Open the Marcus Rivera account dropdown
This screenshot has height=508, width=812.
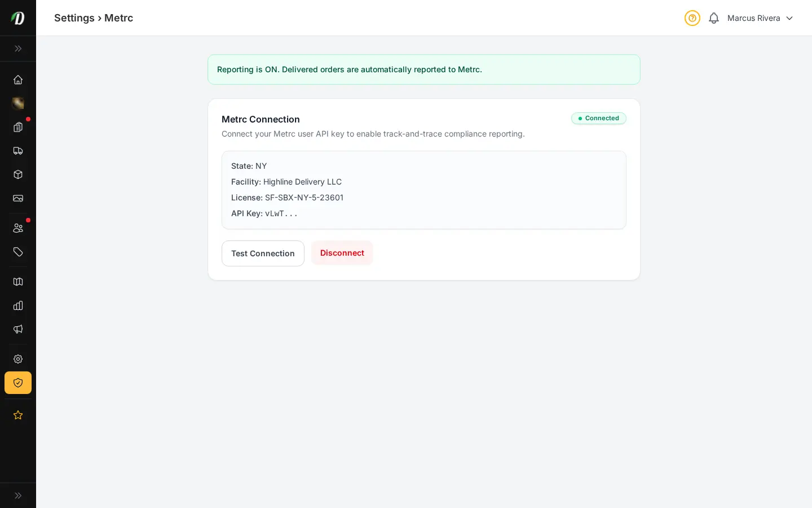pyautogui.click(x=760, y=18)
